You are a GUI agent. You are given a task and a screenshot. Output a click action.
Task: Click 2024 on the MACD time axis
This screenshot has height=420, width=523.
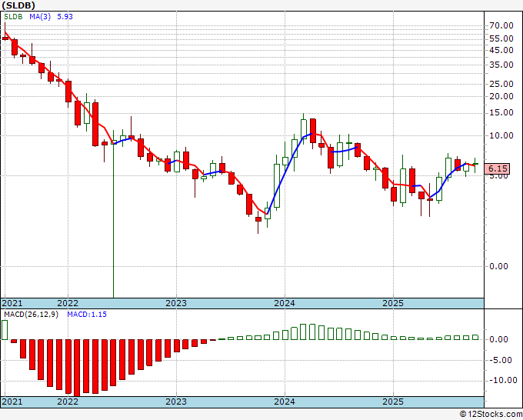coord(285,402)
